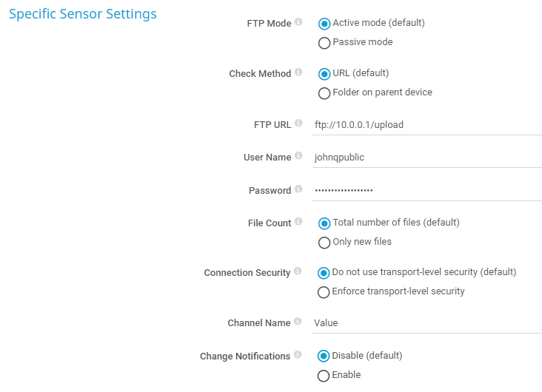This screenshot has height=392, width=542.
Task: Click the info icon beside Connection Security
Action: coord(298,271)
